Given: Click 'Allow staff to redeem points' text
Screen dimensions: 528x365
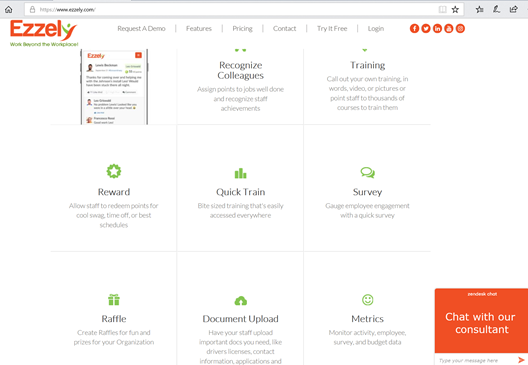Looking at the screenshot, I should (x=114, y=215).
